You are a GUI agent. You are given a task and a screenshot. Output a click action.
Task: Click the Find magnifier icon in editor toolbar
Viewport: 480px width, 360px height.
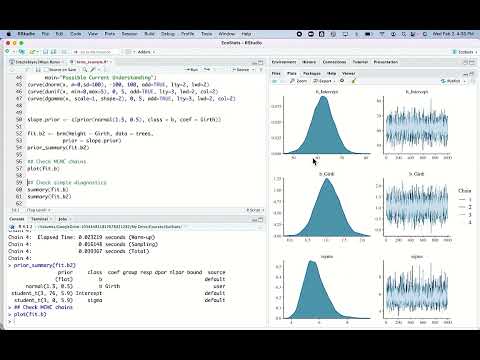(x=85, y=70)
